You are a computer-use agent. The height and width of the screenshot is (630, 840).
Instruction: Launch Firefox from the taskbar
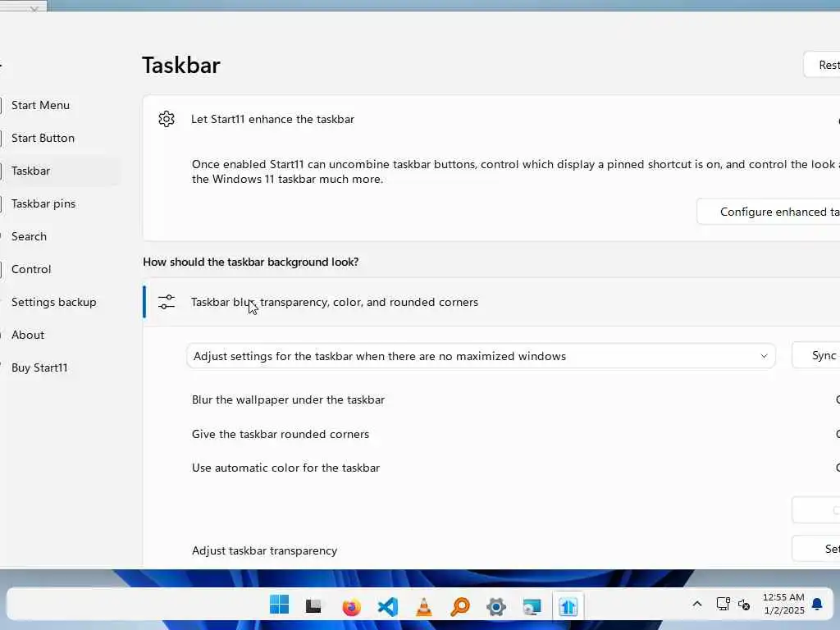(x=351, y=607)
